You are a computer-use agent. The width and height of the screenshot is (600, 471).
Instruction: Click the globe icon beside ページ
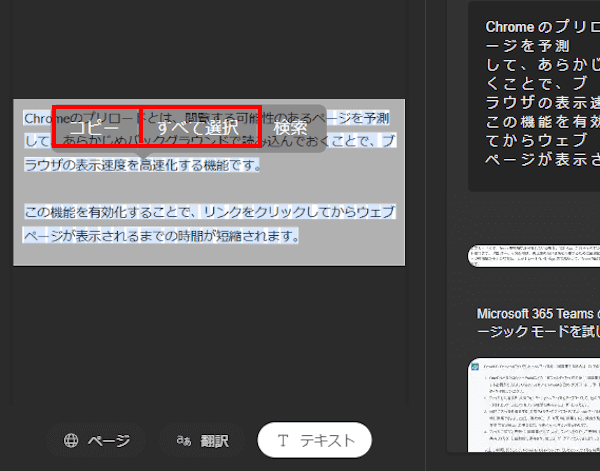click(71, 441)
